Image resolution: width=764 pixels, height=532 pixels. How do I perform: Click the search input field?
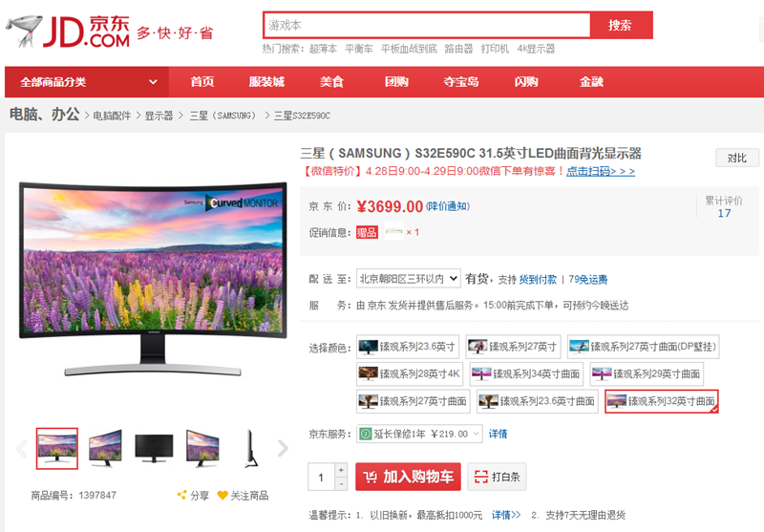(426, 25)
